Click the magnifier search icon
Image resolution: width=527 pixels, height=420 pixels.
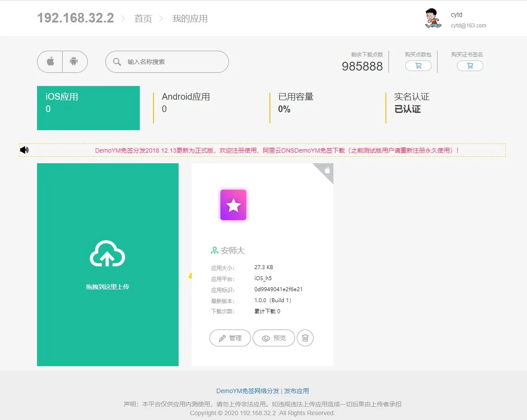(117, 62)
